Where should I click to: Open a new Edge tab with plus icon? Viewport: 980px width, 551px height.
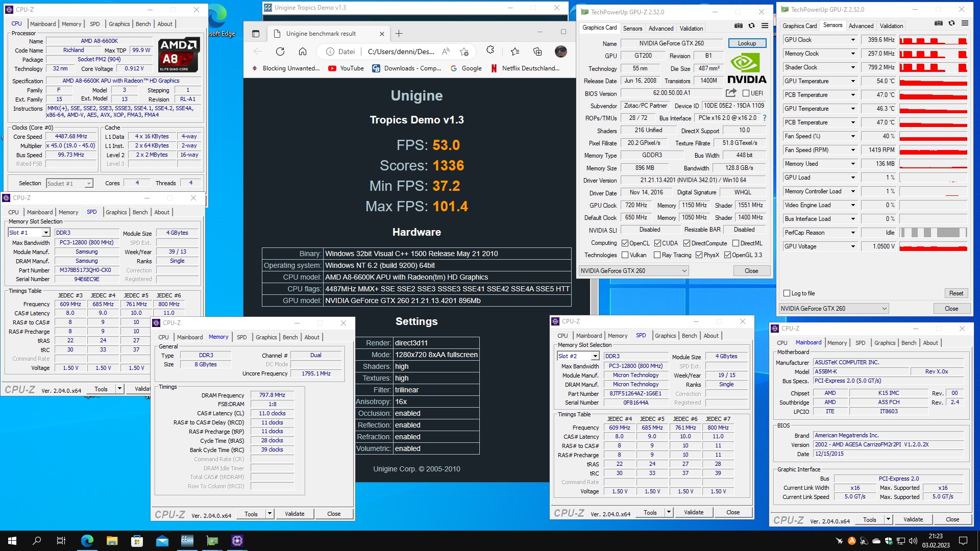point(399,34)
